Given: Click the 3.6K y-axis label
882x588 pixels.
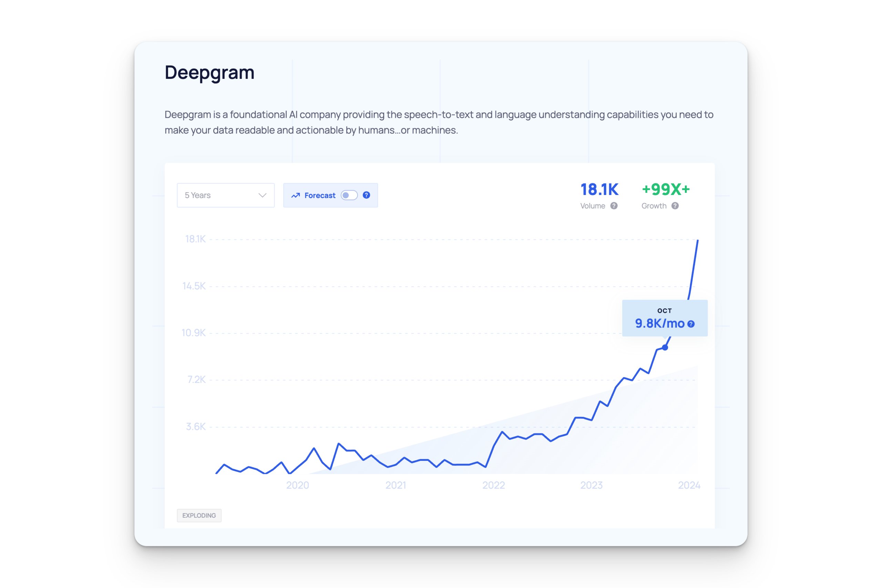Looking at the screenshot, I should click(x=196, y=426).
